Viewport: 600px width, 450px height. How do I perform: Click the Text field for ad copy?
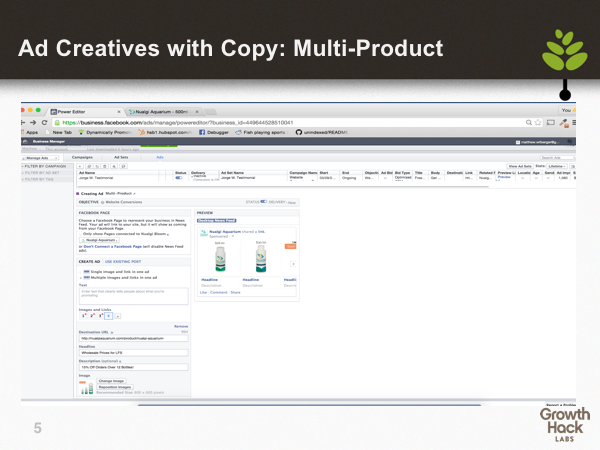134,297
